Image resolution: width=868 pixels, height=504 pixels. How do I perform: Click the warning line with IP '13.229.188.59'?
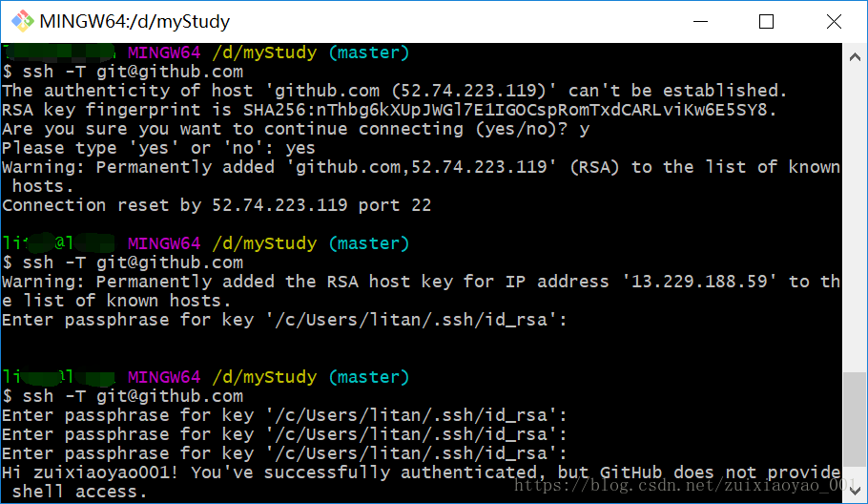[x=422, y=282]
